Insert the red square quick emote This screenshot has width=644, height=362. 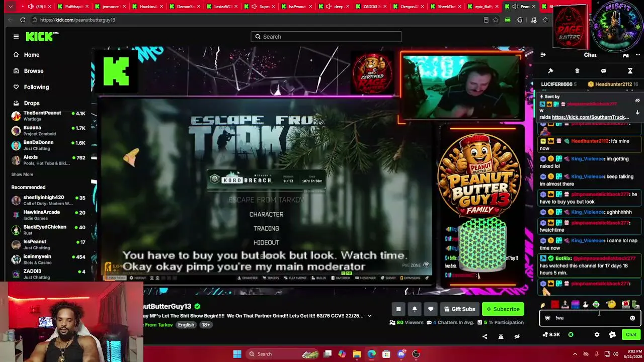555,304
